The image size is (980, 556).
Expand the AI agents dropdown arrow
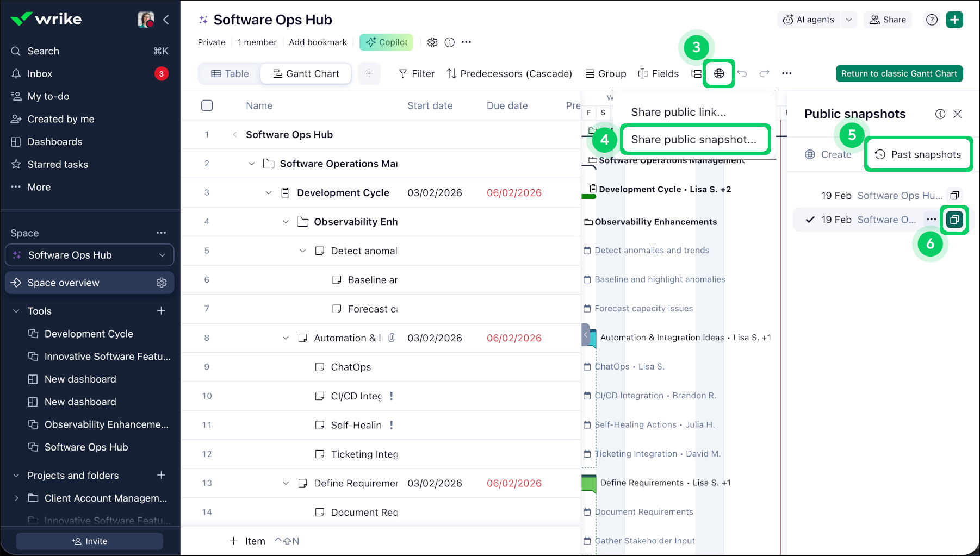click(848, 20)
